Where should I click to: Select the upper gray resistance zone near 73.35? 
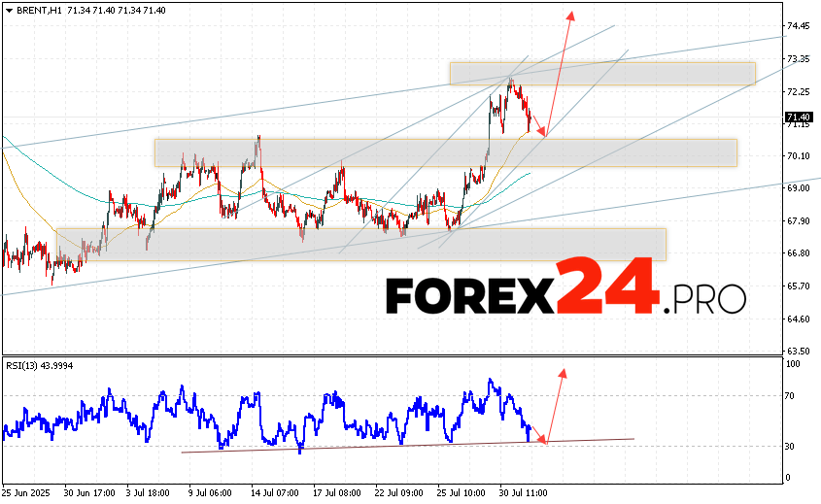point(601,74)
